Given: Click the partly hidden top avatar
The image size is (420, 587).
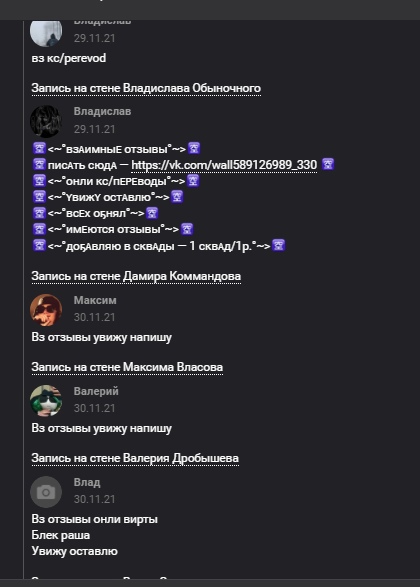Looking at the screenshot, I should click(46, 34).
